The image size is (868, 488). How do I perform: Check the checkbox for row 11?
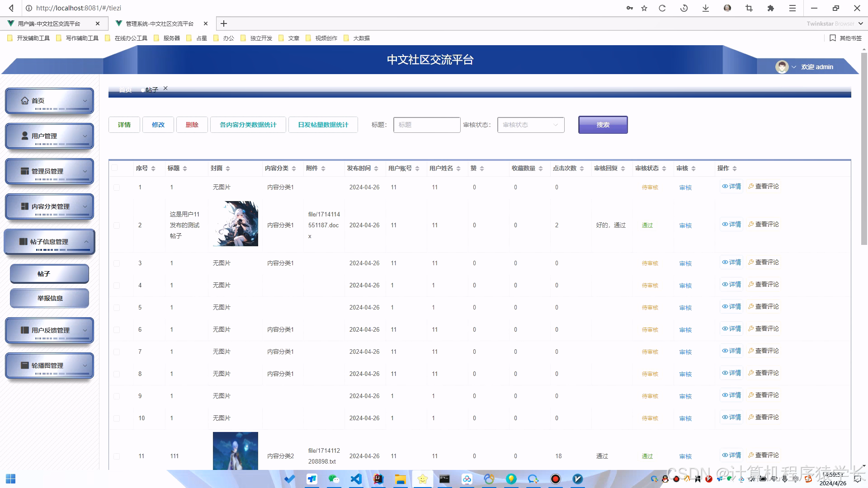pos(117,456)
